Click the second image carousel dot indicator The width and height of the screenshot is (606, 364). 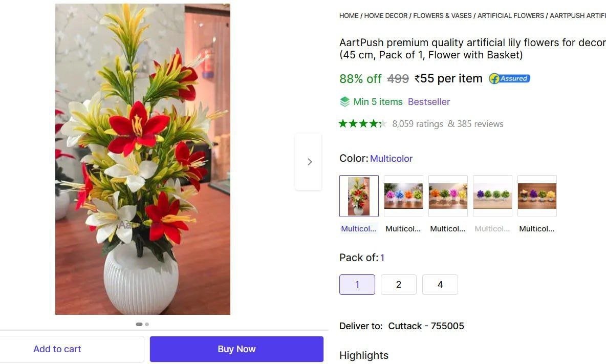pos(147,324)
